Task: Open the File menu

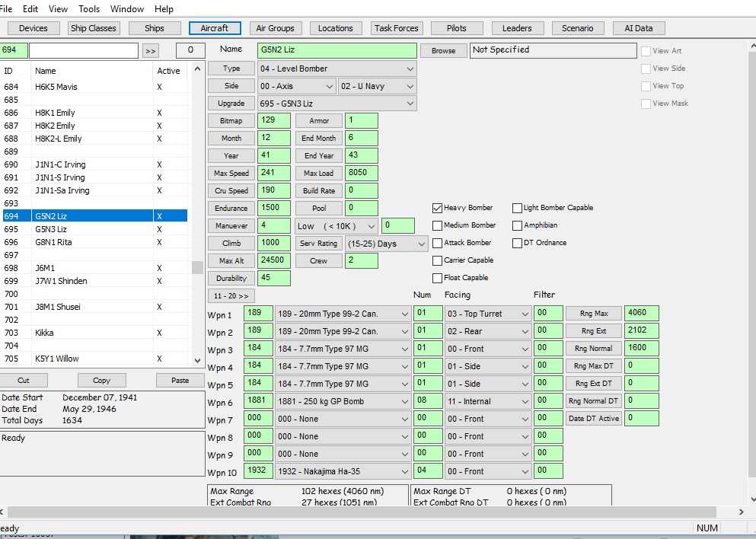Action: (6, 8)
